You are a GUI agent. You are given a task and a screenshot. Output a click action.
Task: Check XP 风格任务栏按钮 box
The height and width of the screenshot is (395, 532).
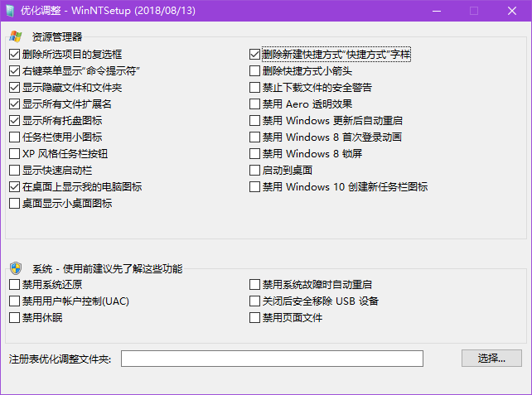15,154
